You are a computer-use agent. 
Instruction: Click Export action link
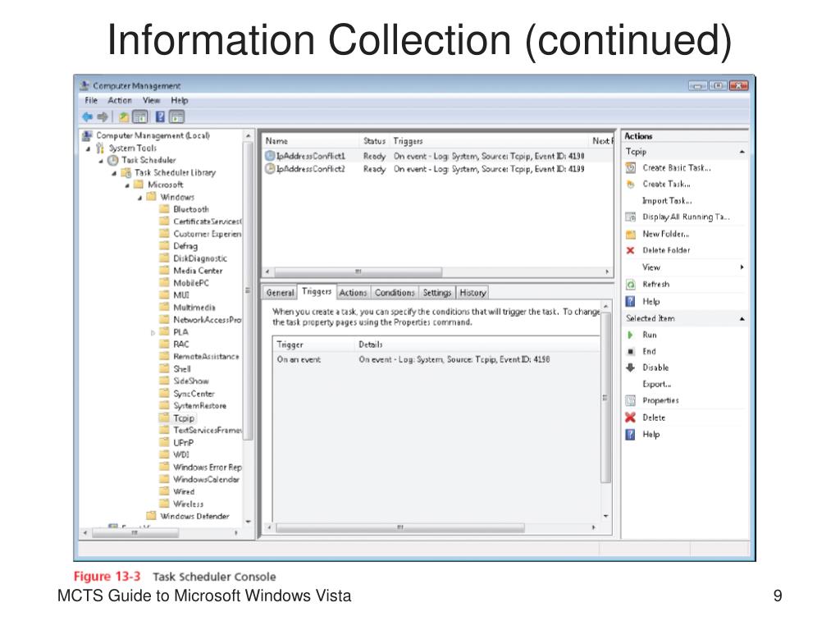pyautogui.click(x=657, y=384)
